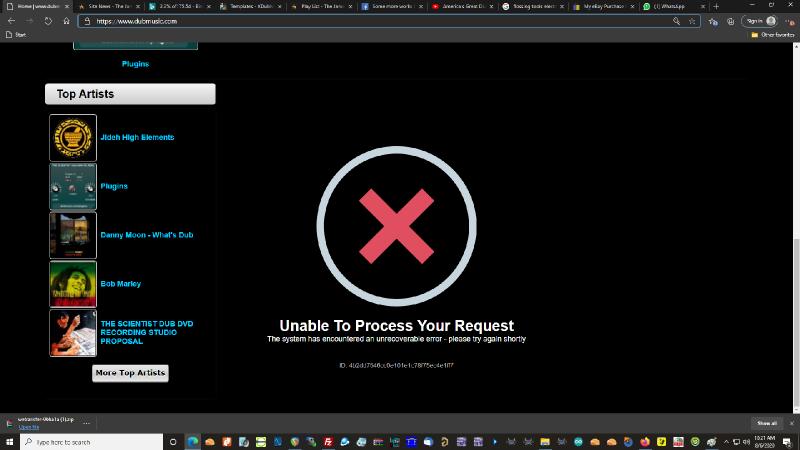Click the Plugins link under Top Artists
Screen dimensions: 800x450
pyautogui.click(x=114, y=186)
